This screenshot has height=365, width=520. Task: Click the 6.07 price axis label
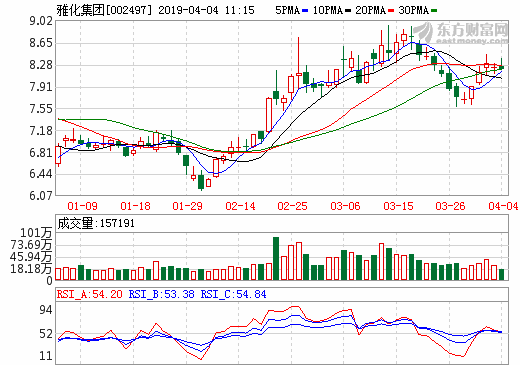pyautogui.click(x=41, y=195)
